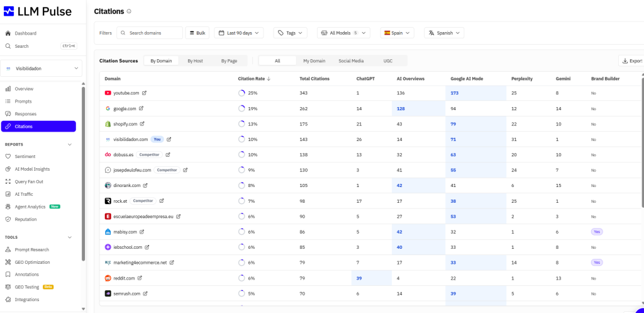The width and height of the screenshot is (644, 313).
Task: Switch to the By Host tab
Action: [x=195, y=61]
